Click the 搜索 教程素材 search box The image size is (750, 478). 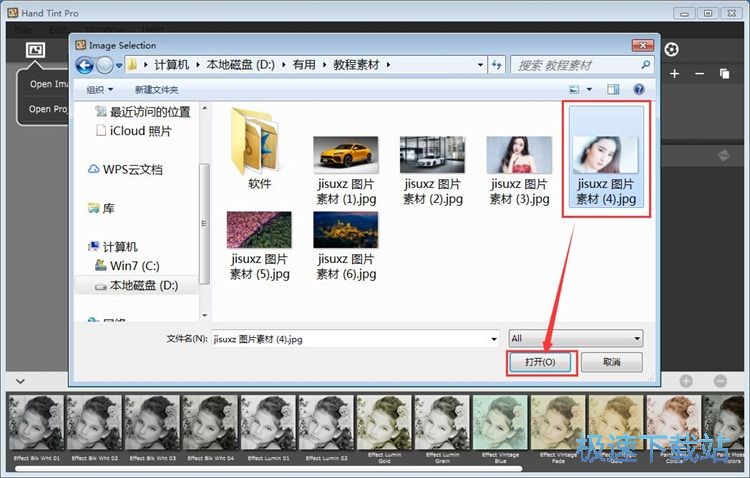point(582,65)
